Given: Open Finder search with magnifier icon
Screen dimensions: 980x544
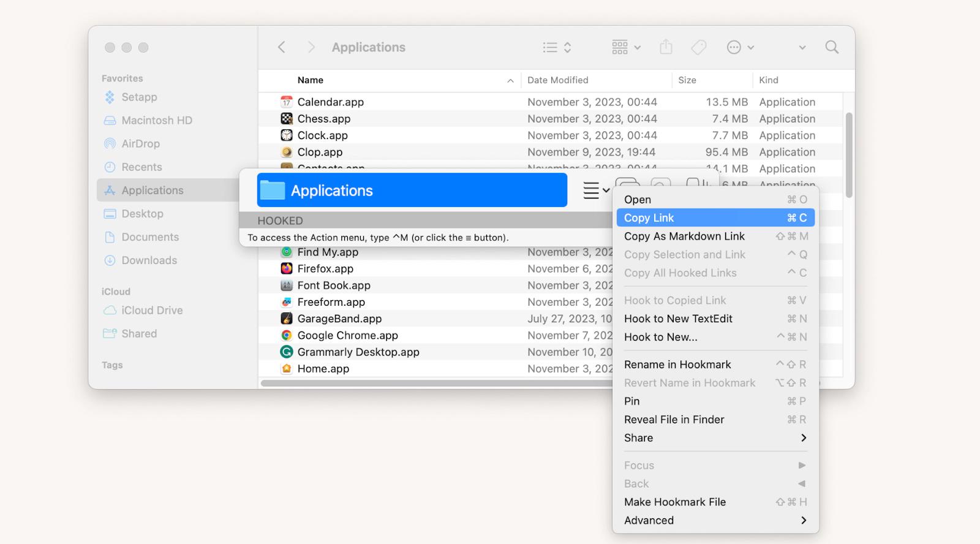Looking at the screenshot, I should pyautogui.click(x=832, y=47).
